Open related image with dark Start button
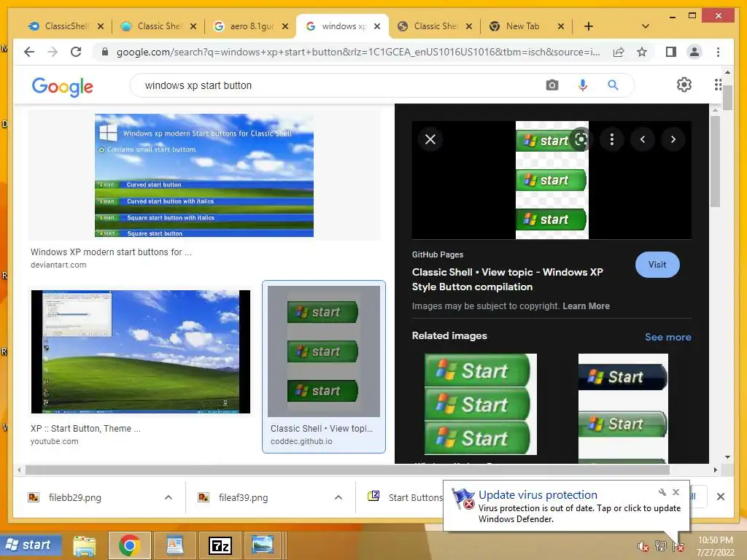 point(623,408)
